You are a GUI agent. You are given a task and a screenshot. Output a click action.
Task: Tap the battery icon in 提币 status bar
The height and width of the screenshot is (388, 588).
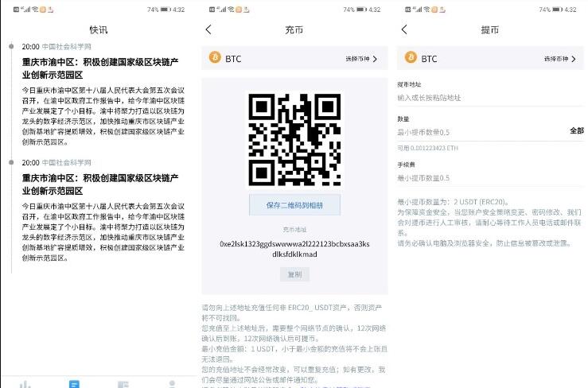[x=557, y=10]
